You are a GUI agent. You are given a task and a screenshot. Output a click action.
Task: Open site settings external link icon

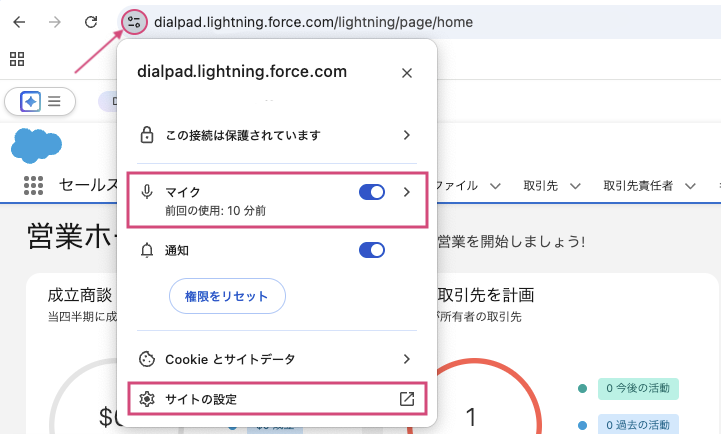(406, 399)
